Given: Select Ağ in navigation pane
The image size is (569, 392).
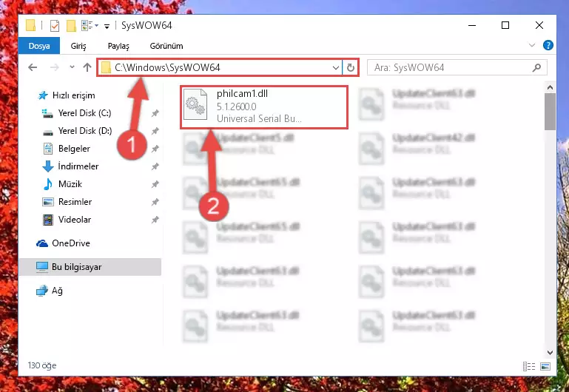Looking at the screenshot, I should (x=50, y=291).
